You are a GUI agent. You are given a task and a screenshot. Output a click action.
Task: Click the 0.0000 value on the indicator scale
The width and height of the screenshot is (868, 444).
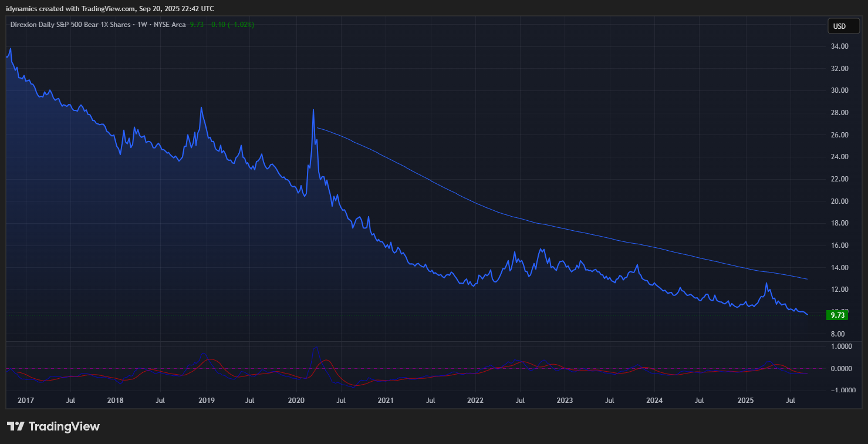pos(840,368)
